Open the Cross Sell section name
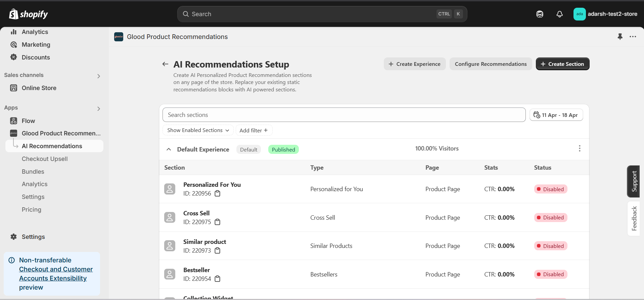 [x=196, y=213]
